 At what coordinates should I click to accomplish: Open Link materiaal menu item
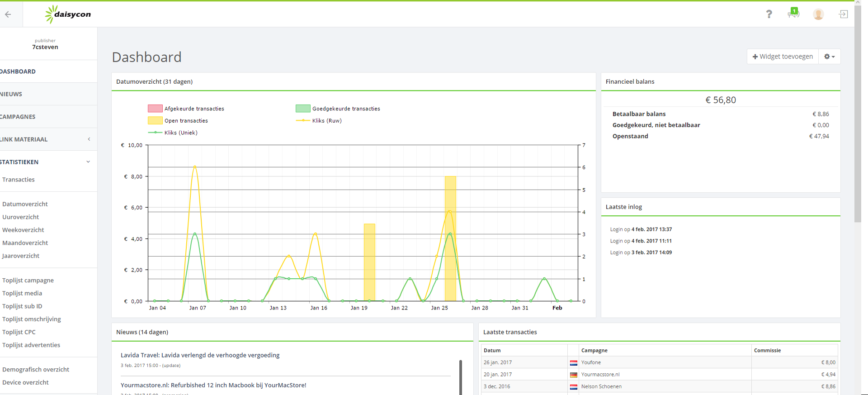(24, 139)
